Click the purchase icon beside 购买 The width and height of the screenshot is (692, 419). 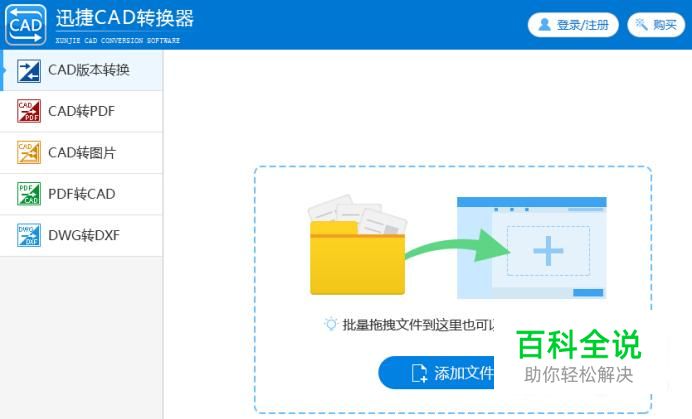pos(641,24)
